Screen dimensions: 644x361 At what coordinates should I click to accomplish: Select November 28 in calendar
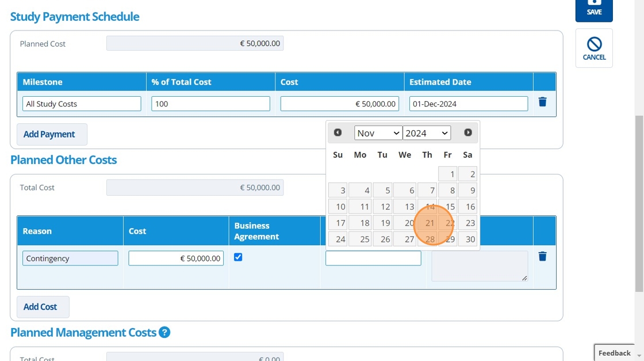click(x=427, y=239)
